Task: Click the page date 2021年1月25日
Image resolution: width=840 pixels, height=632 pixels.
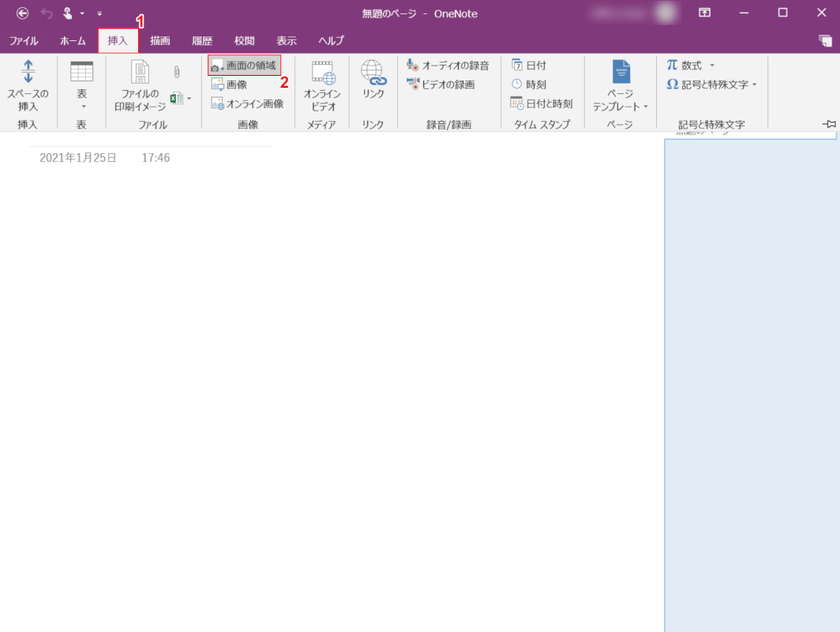Action: pos(78,158)
